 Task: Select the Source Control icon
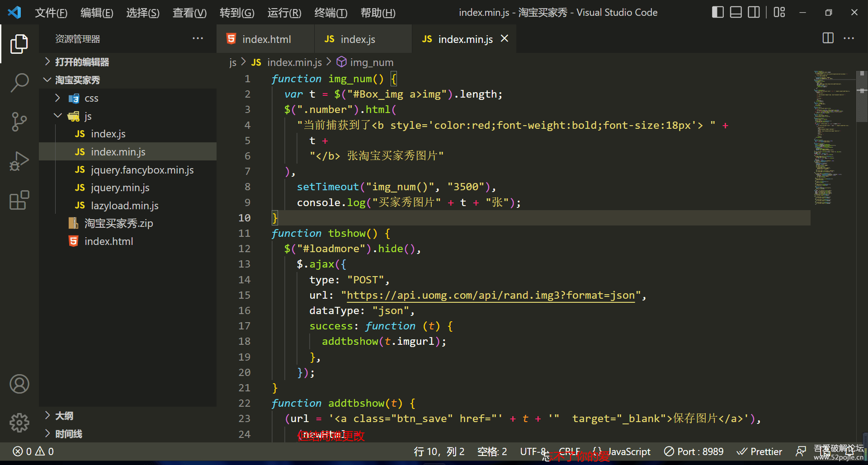[x=19, y=122]
